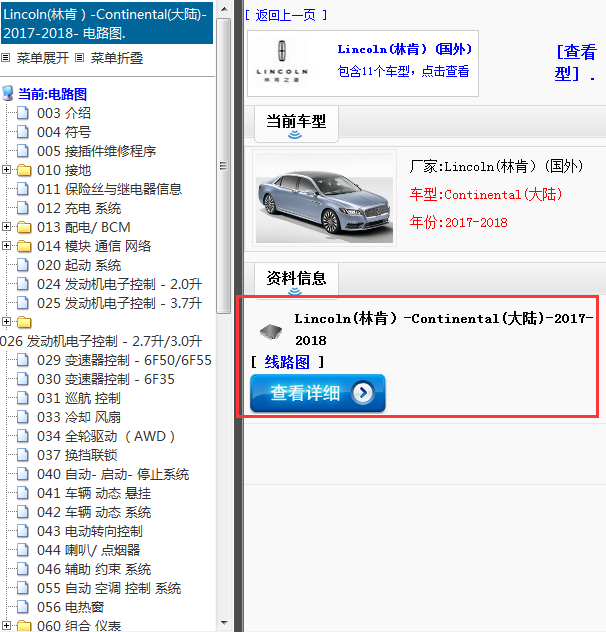Click the 年份:2017-2018 text
606x632 pixels.
(x=458, y=222)
